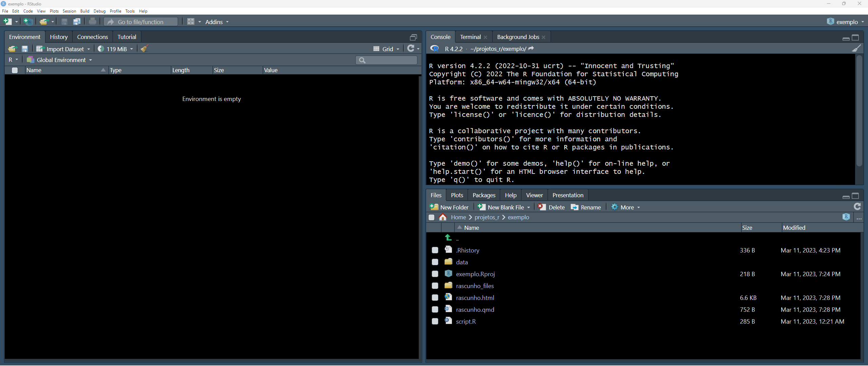Click the new project icon in toolbar
Screen dimensions: 868x366
point(28,22)
